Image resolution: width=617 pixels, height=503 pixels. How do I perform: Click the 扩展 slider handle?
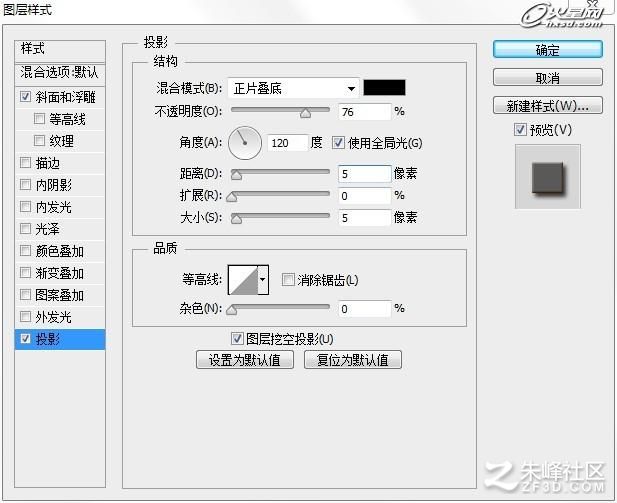coord(232,197)
